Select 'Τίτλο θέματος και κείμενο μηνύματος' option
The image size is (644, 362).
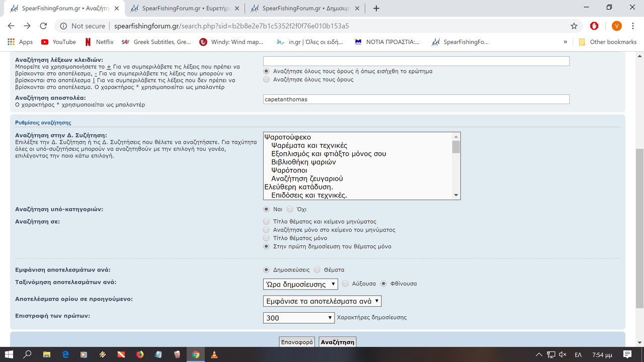(266, 221)
